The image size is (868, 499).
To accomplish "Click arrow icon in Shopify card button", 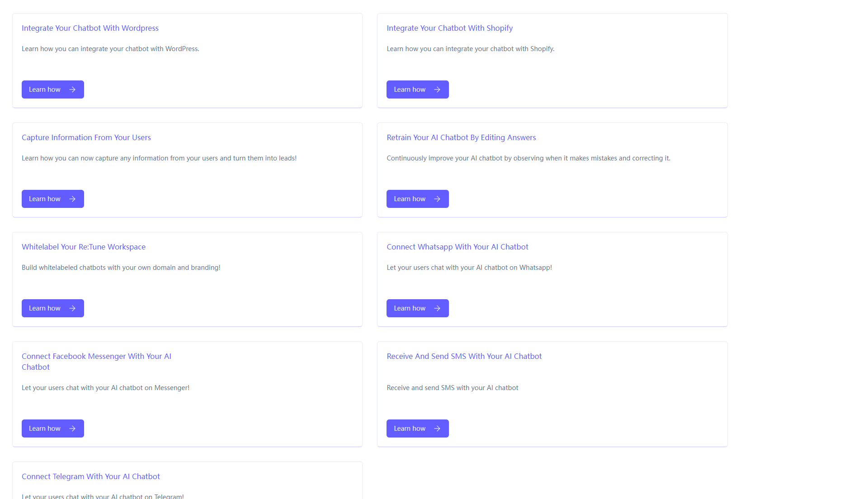I will pos(437,89).
